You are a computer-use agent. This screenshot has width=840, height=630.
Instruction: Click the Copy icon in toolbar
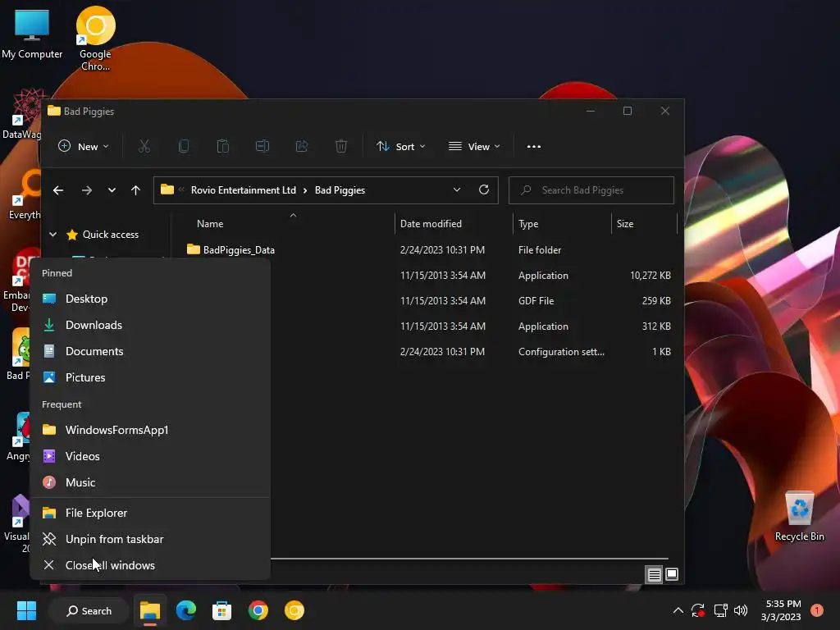click(x=183, y=146)
